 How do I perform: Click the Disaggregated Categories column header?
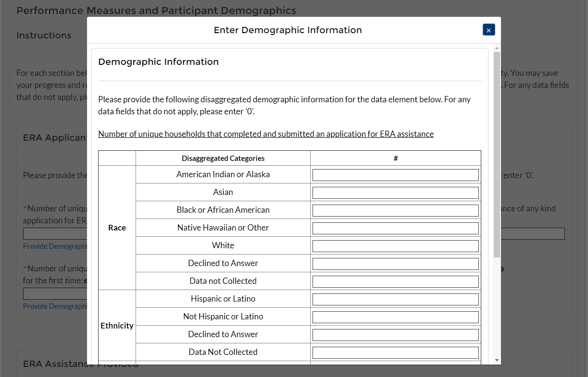[223, 158]
